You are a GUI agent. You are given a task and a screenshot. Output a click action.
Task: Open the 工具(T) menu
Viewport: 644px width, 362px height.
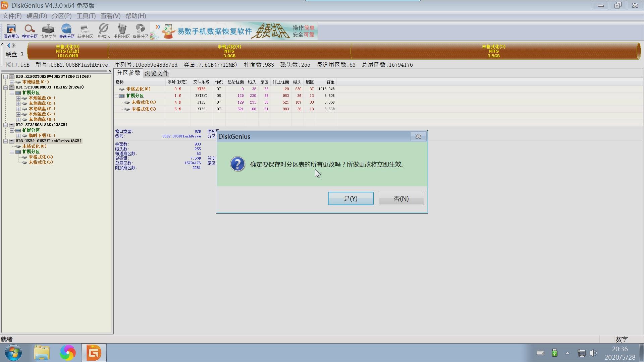86,16
